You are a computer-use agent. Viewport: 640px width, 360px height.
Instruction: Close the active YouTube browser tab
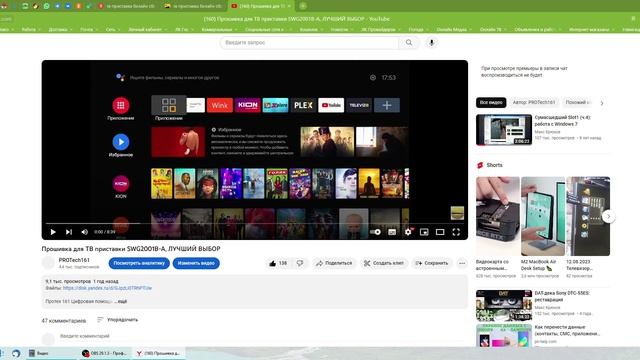click(x=289, y=6)
